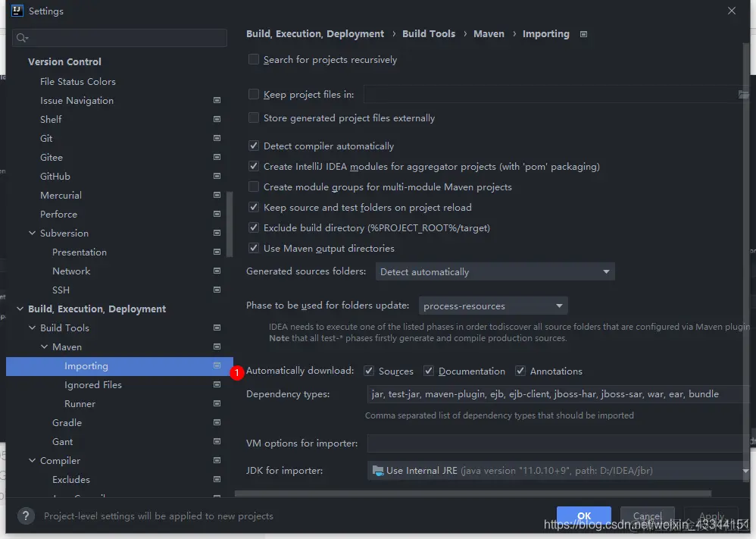Viewport: 756px width, 539px height.
Task: Uncheck Exclude build directory option
Action: click(x=253, y=227)
